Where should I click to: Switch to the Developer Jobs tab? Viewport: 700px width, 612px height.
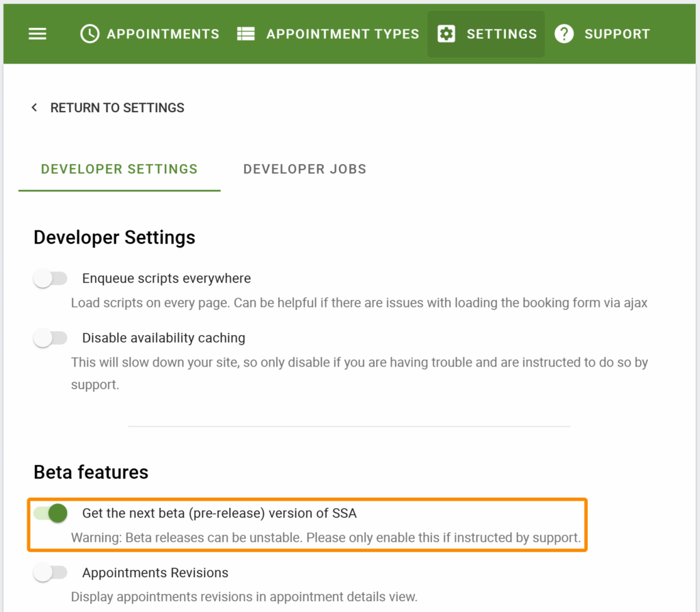(x=305, y=169)
